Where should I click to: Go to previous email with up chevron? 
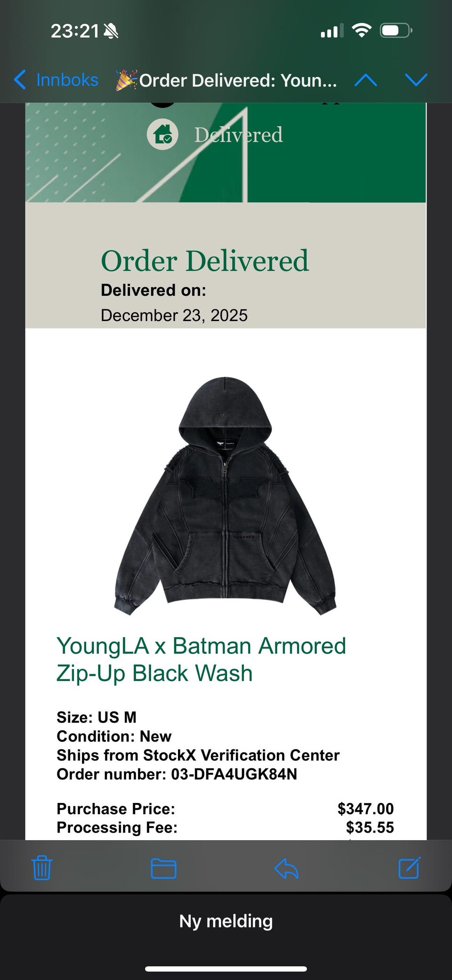point(365,81)
